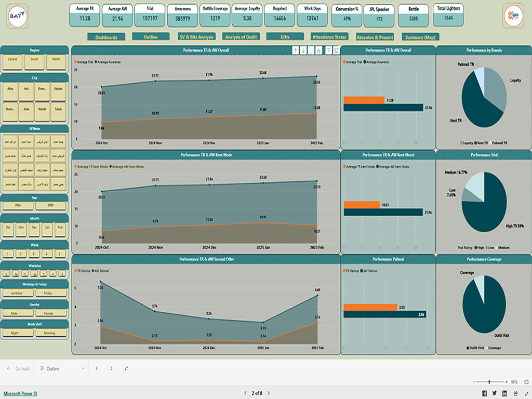Switch to the Outline tab
This screenshot has height=399, width=532.
pyautogui.click(x=151, y=37)
